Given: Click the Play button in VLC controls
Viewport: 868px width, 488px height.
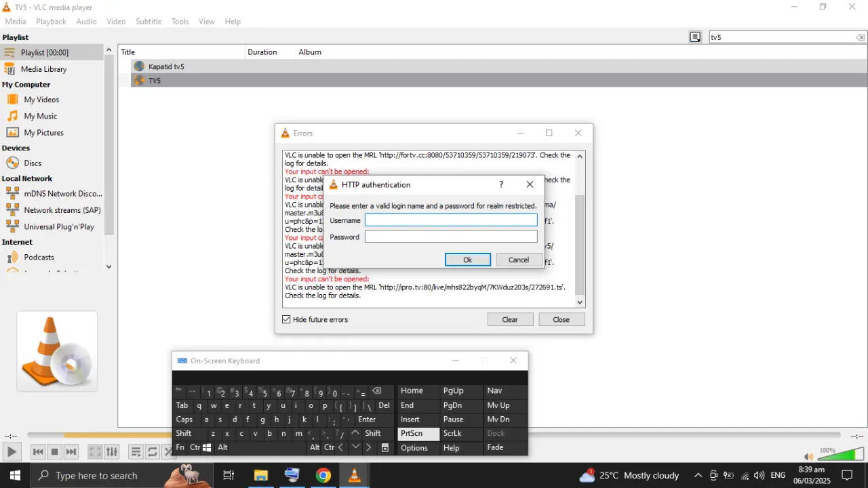Looking at the screenshot, I should (12, 452).
